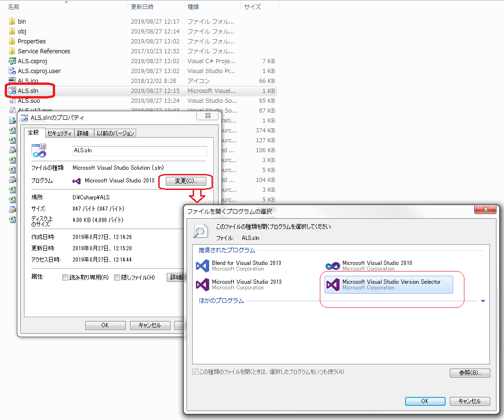
Task: Select the bin folder icon
Action: 12,21
